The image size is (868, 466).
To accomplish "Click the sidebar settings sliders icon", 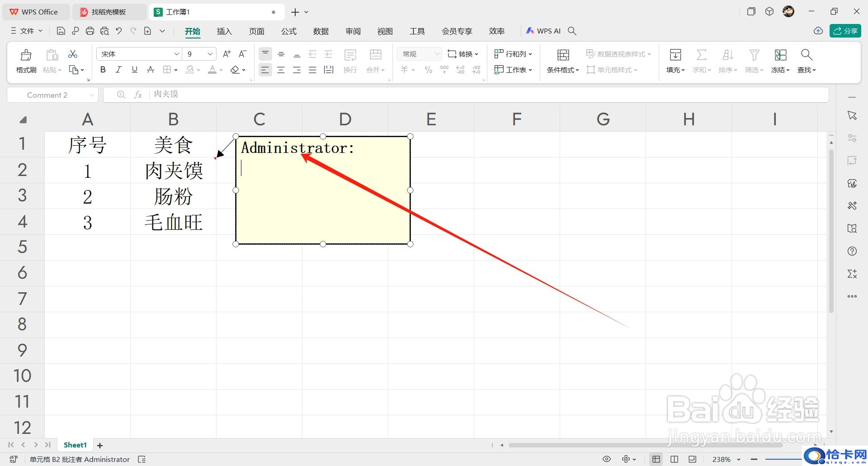I will tap(852, 138).
